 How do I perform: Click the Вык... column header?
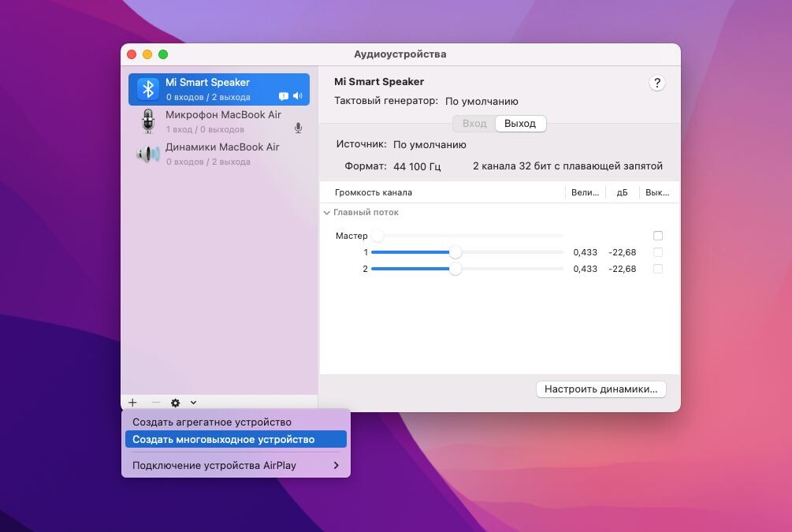pos(657,192)
